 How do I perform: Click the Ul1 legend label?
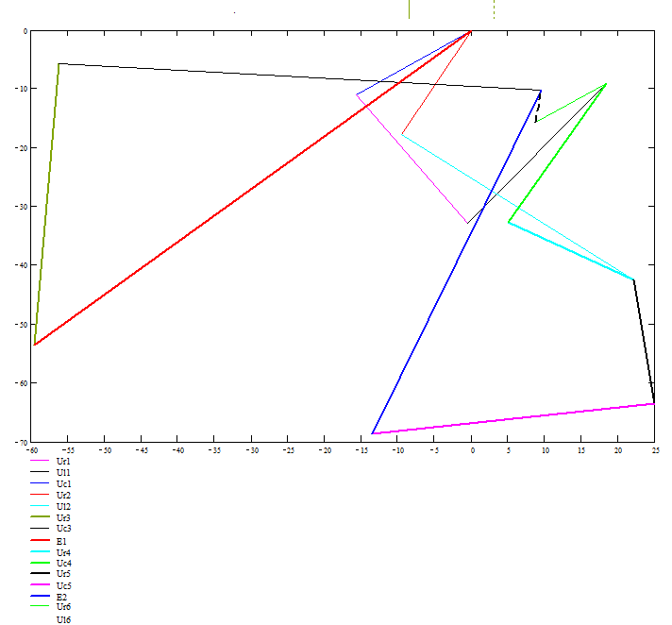(x=63, y=472)
